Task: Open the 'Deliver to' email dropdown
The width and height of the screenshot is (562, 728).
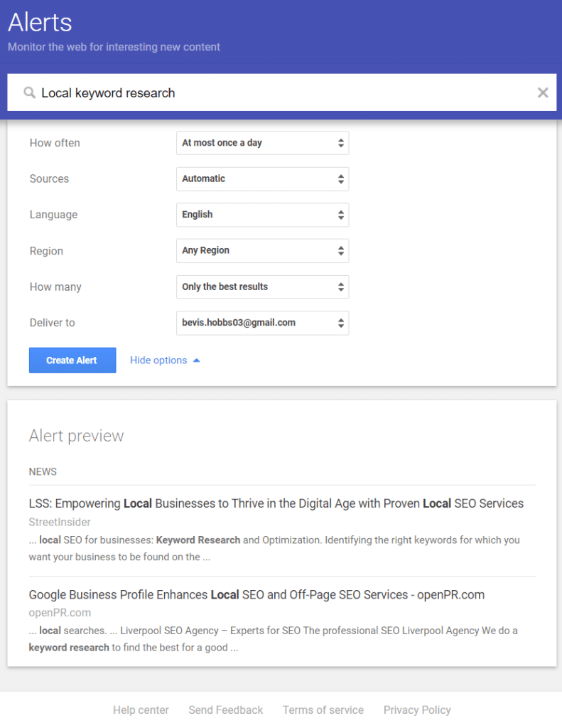Action: [x=262, y=323]
